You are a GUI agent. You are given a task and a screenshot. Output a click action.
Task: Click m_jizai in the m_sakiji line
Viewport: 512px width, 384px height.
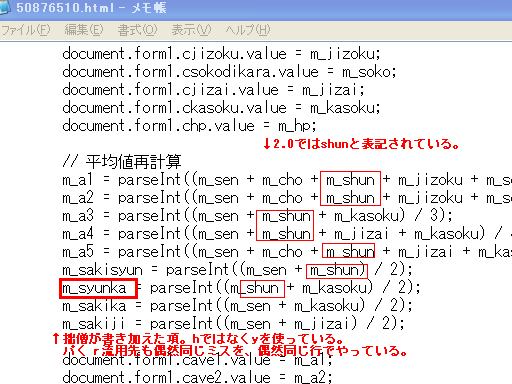(x=322, y=324)
